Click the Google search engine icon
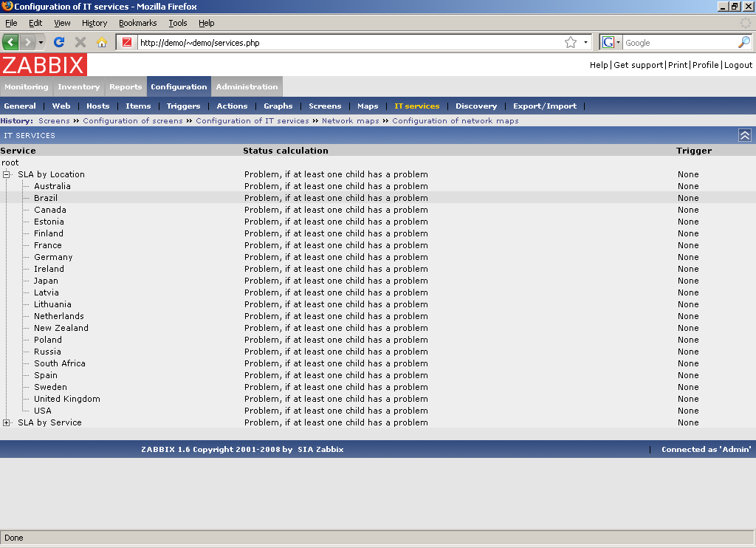 click(608, 42)
